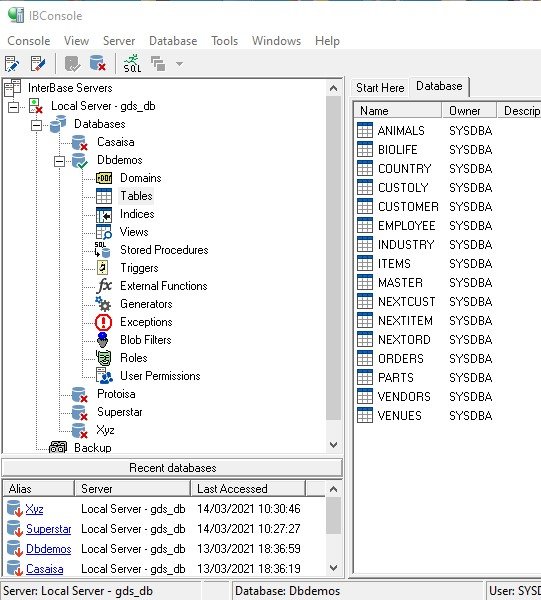Click the Roles mask icon

[104, 358]
